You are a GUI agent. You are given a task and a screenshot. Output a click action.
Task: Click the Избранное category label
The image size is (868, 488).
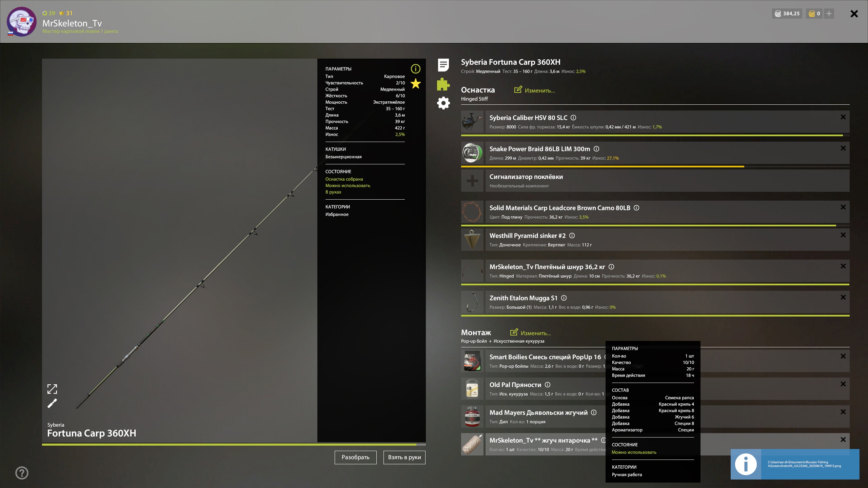point(337,214)
